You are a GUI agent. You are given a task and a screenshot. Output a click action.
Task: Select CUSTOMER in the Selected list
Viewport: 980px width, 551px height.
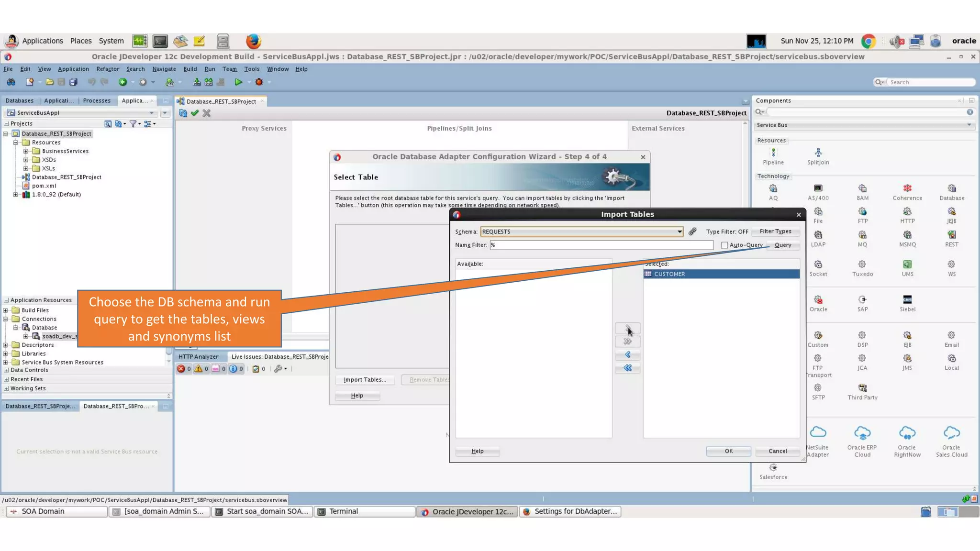point(722,274)
